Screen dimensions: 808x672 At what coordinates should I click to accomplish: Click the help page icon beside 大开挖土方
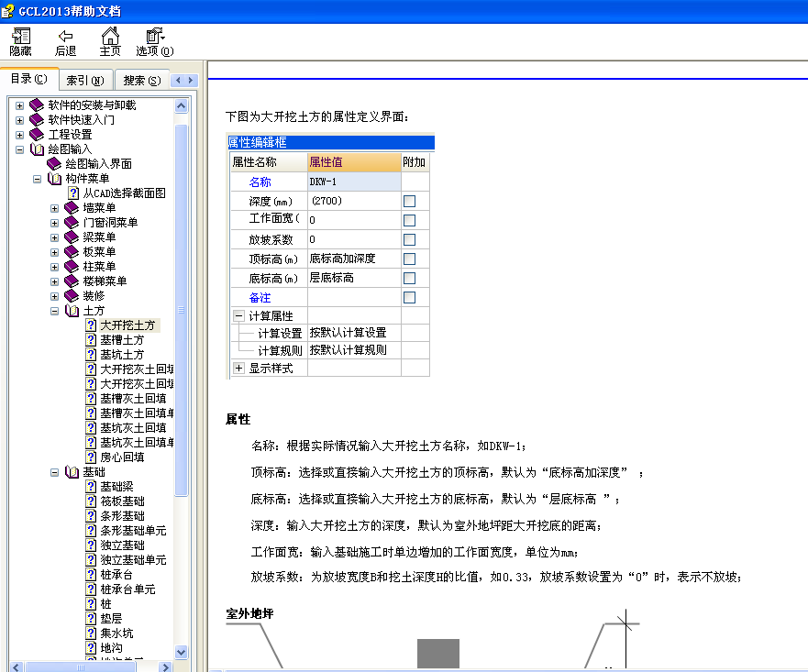[x=91, y=325]
